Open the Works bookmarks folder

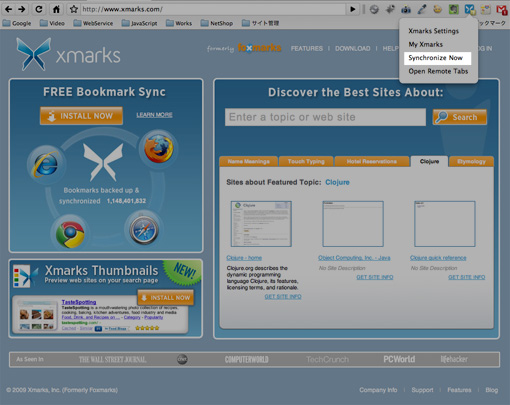[179, 23]
